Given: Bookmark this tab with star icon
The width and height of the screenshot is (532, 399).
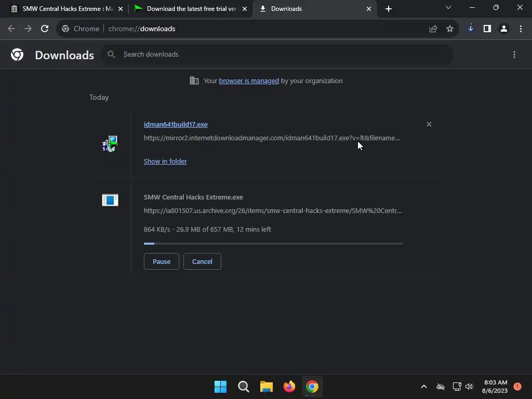Looking at the screenshot, I should 450,29.
